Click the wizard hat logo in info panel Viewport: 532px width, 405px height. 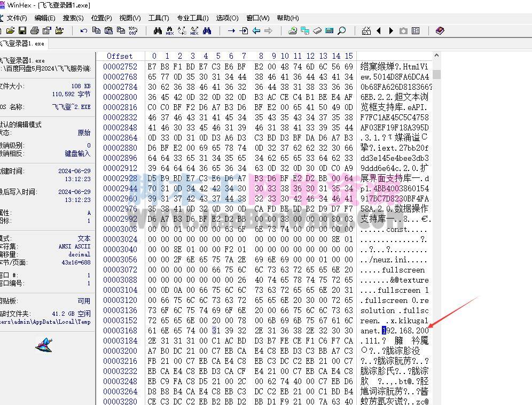[x=44, y=345]
